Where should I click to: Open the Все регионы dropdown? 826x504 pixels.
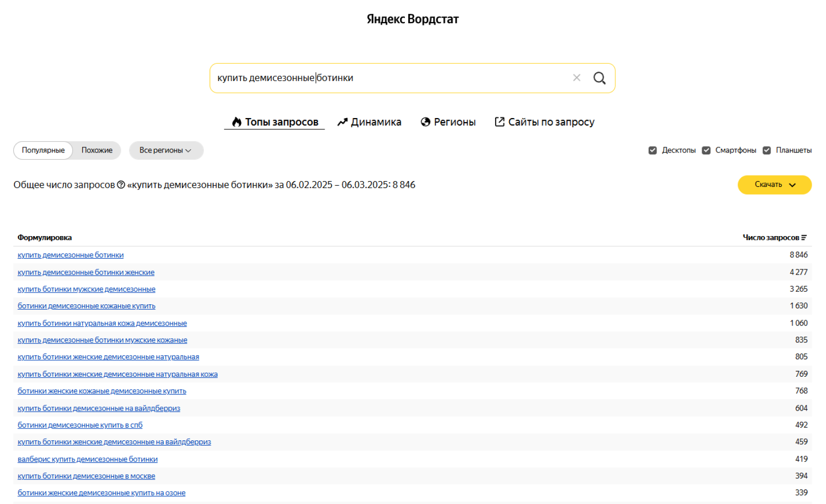tap(166, 150)
